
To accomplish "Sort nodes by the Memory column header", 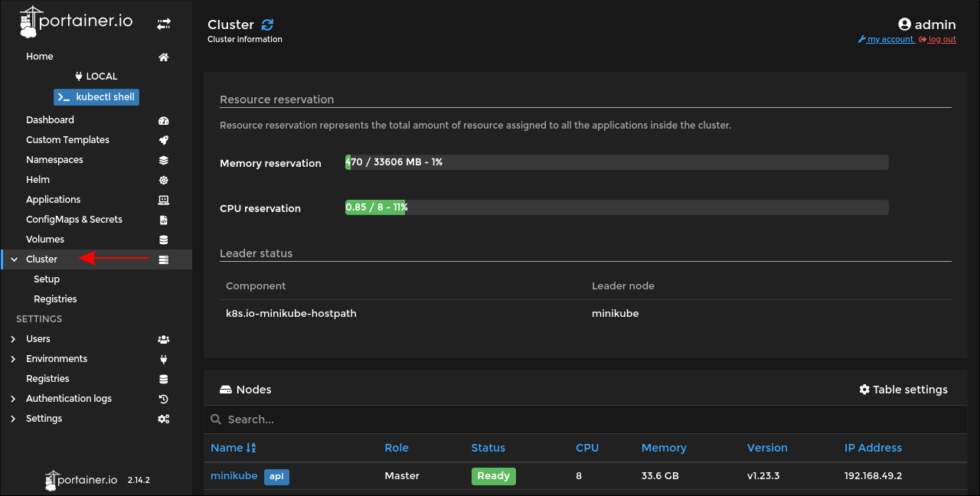I will click(664, 448).
